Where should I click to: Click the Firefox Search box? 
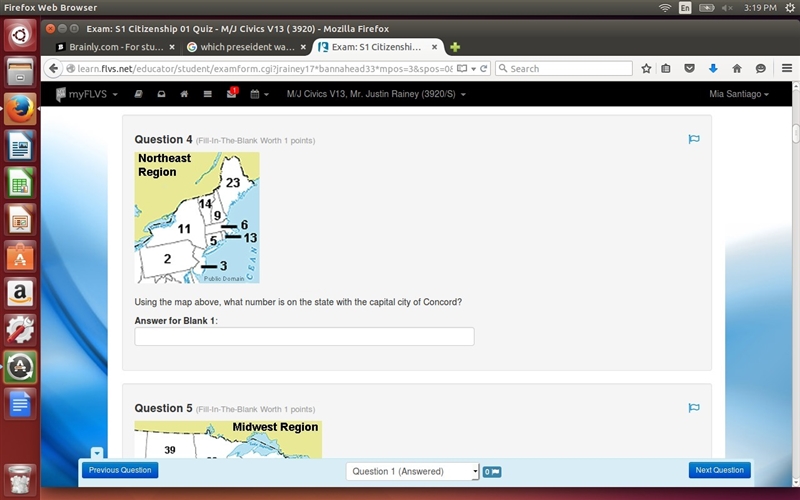click(564, 68)
